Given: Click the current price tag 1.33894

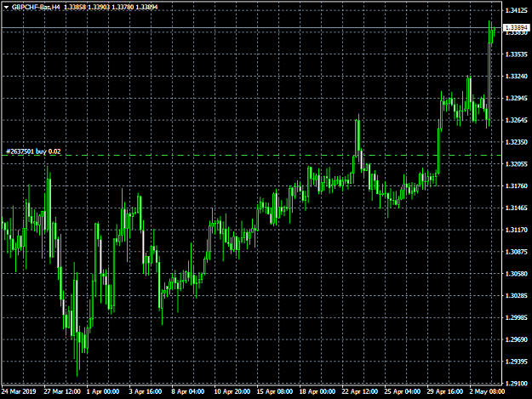Looking at the screenshot, I should point(517,27).
